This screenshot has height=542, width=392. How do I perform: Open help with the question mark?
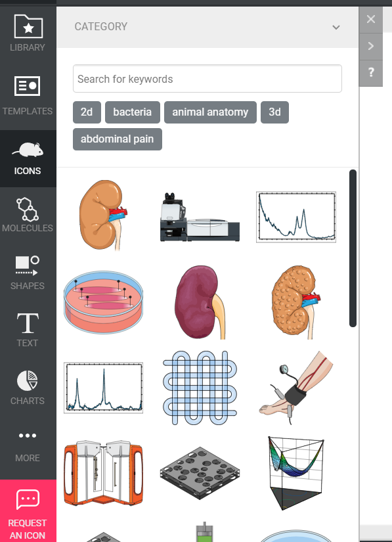(371, 72)
